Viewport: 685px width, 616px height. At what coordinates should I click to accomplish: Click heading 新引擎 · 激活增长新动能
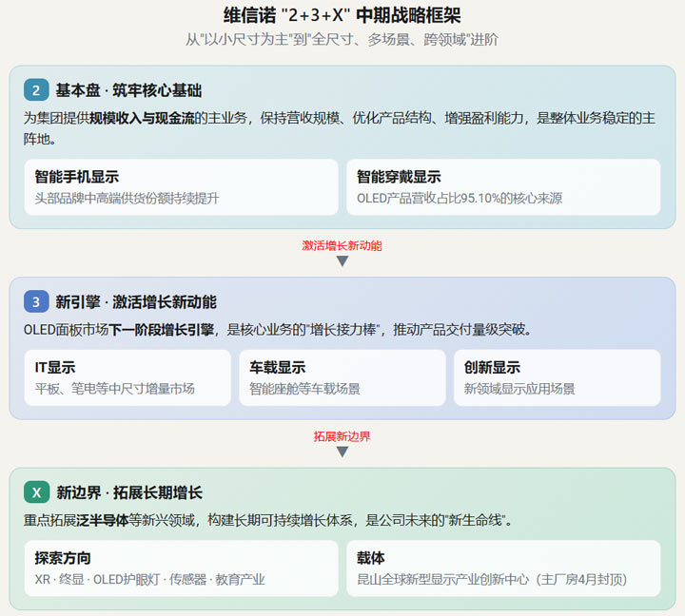(x=136, y=301)
